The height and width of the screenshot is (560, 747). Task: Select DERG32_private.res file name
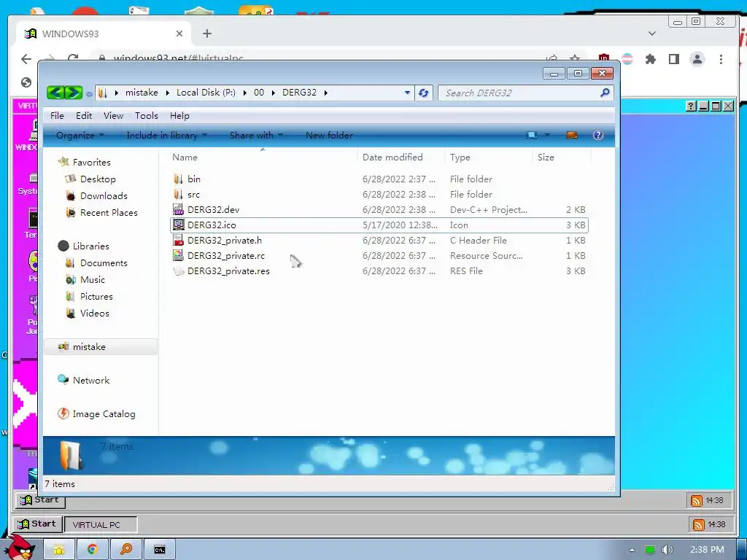pos(228,271)
